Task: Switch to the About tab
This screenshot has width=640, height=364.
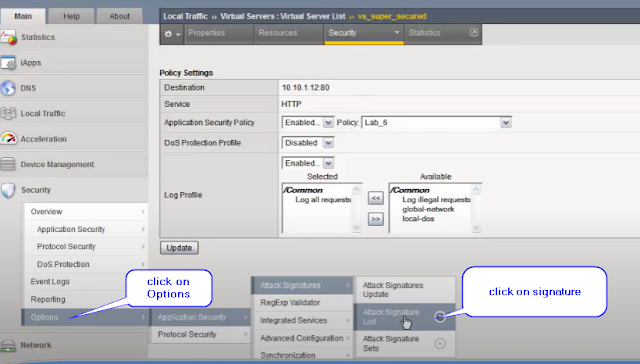Action: pos(120,16)
